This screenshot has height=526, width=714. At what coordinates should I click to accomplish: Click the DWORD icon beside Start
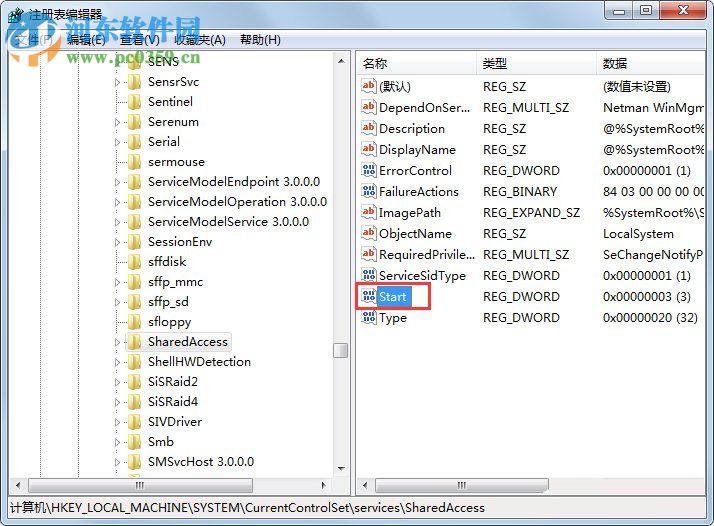(x=368, y=296)
